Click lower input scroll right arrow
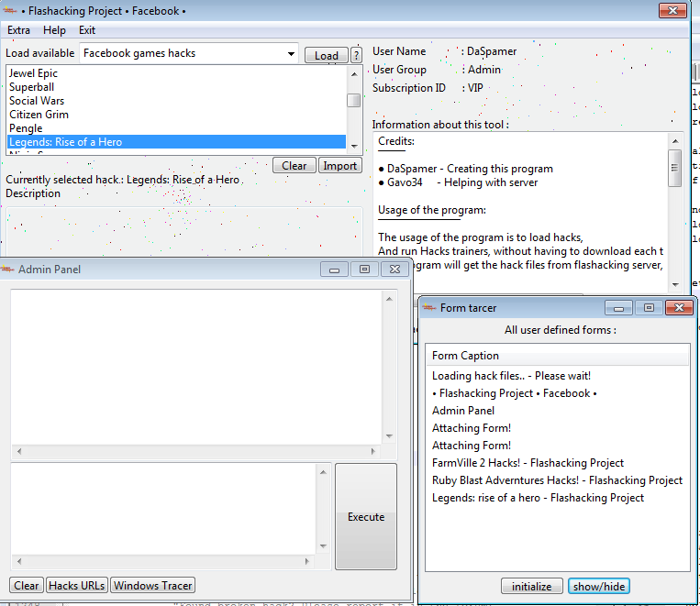The width and height of the screenshot is (700, 606). click(x=307, y=561)
